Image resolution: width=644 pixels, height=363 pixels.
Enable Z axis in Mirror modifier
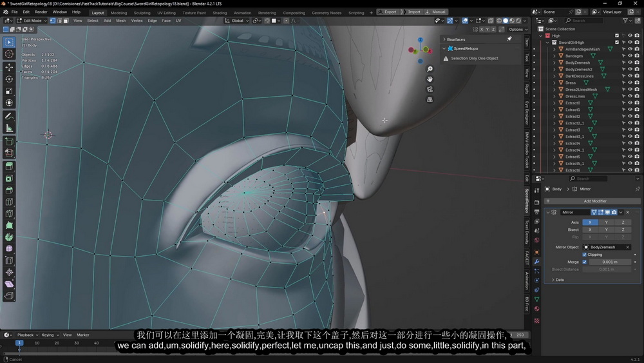(623, 222)
